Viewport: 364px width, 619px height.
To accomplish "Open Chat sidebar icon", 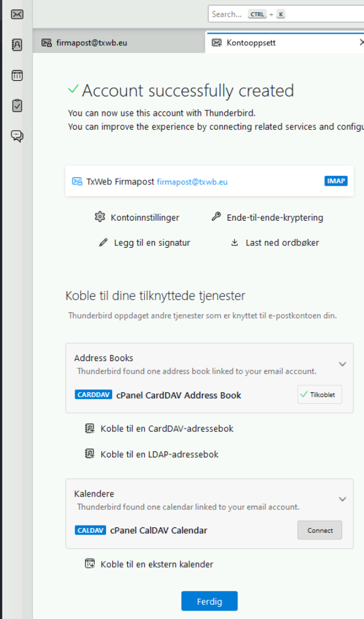I will tap(17, 136).
